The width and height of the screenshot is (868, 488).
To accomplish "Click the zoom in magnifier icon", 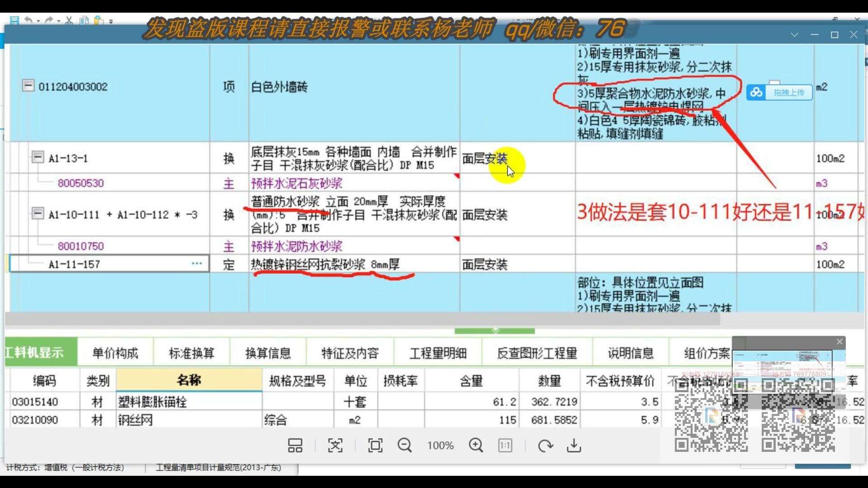I will click(x=476, y=446).
